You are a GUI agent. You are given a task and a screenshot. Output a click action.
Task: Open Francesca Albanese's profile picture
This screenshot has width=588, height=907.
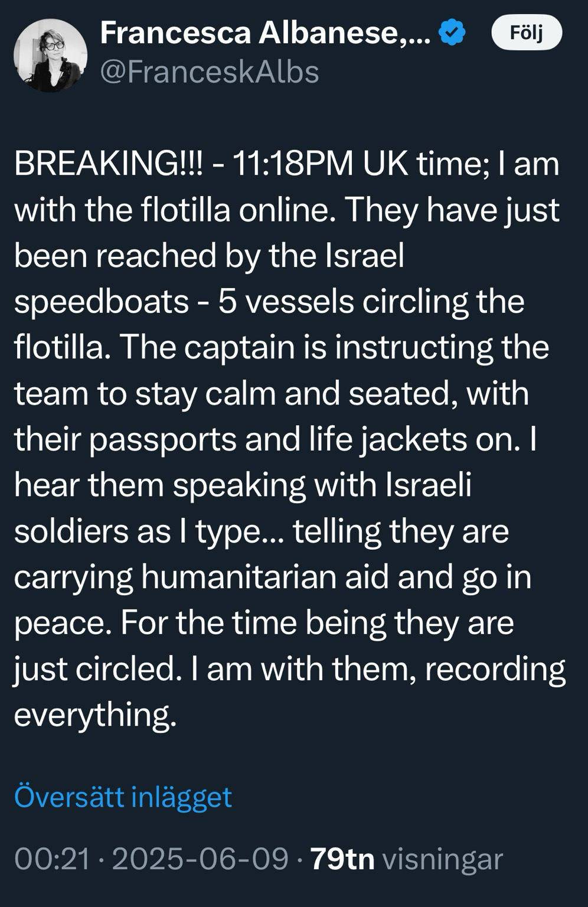coord(50,55)
